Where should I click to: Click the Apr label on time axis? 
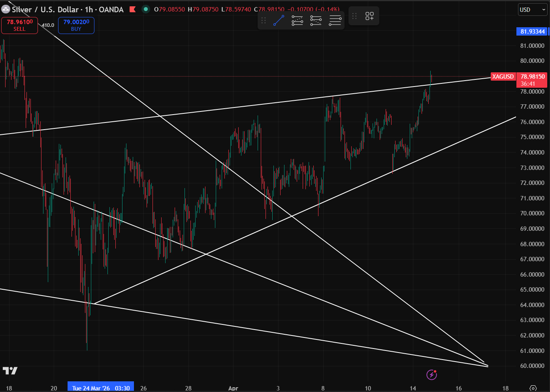click(x=233, y=388)
